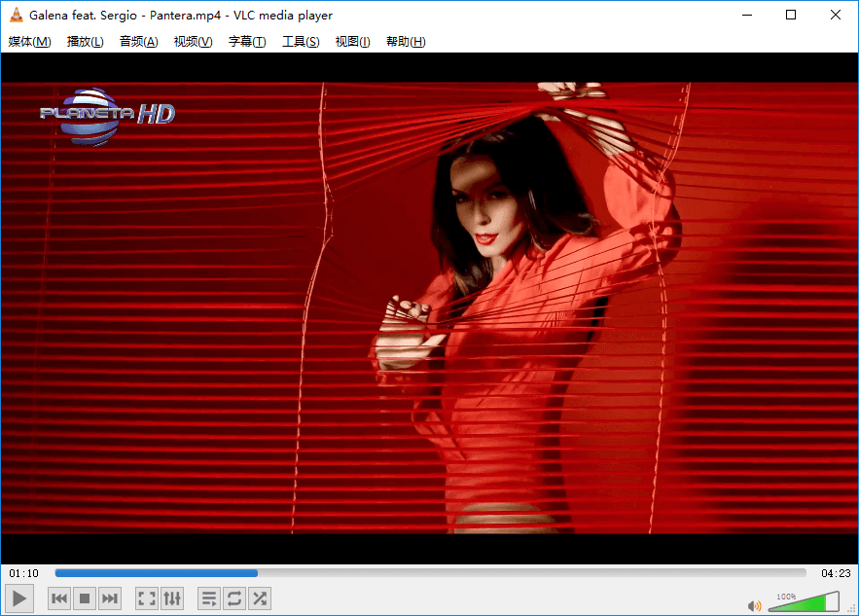This screenshot has width=859, height=616.
Task: Click the VLC cone icon in title bar
Action: click(x=16, y=15)
